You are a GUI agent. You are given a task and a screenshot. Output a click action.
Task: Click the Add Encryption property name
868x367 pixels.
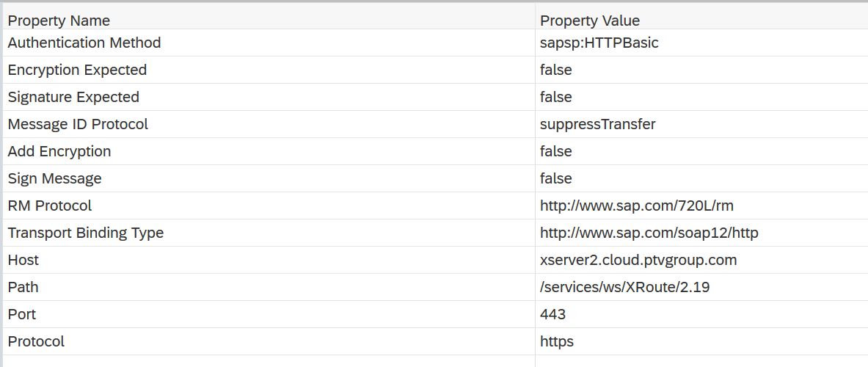coord(59,151)
